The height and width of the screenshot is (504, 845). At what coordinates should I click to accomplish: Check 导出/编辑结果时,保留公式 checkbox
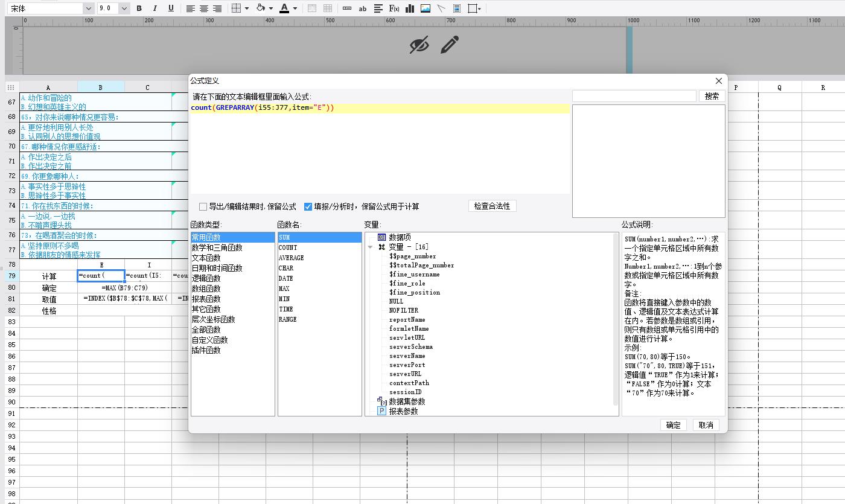(x=203, y=206)
